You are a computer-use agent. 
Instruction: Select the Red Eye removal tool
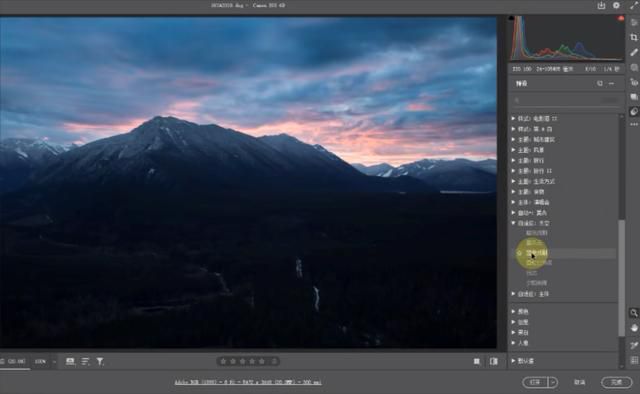(x=633, y=82)
